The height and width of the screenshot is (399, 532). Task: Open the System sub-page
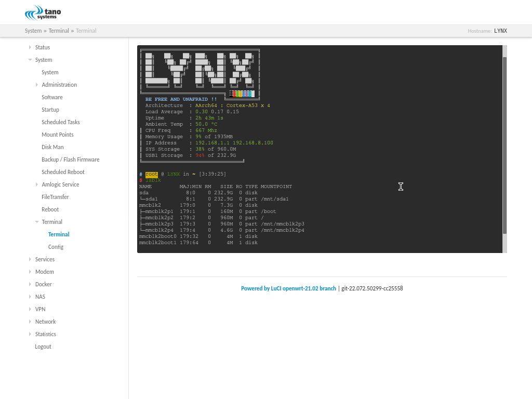coord(50,72)
